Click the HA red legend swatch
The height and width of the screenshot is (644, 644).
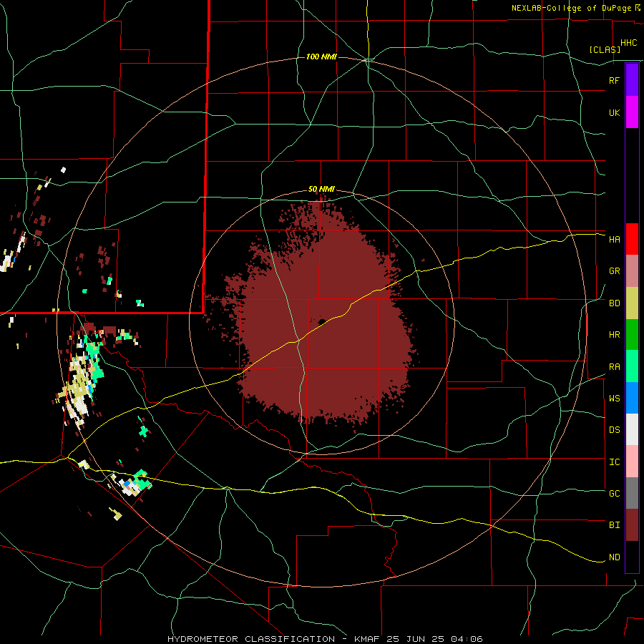[x=632, y=239]
